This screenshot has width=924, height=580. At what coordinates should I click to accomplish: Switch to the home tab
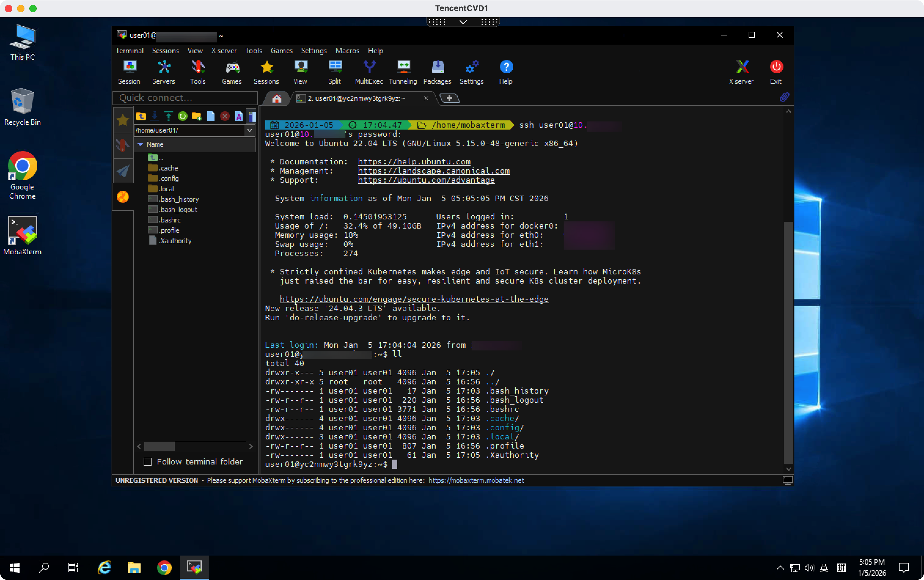click(x=277, y=99)
